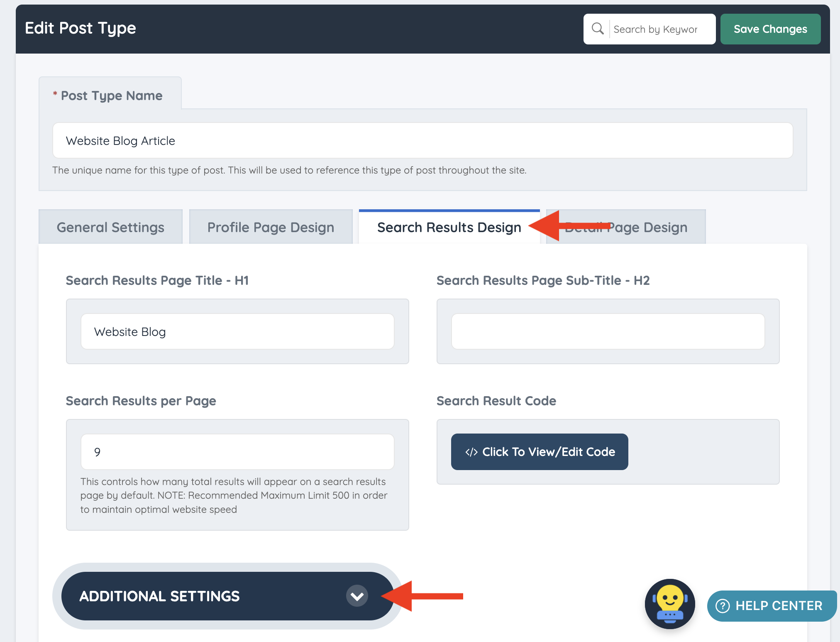840x642 pixels.
Task: Focus the Search by Keyword field
Action: [x=660, y=29]
